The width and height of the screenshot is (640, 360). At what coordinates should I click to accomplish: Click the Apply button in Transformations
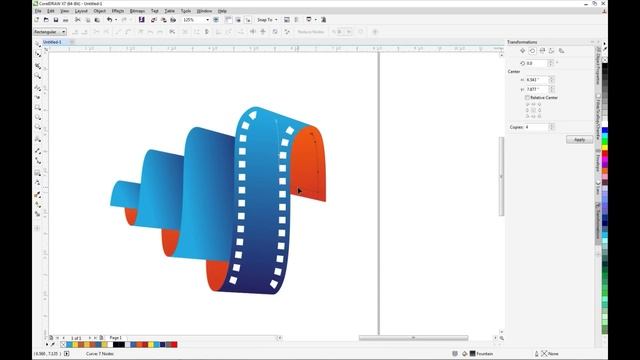tap(579, 140)
